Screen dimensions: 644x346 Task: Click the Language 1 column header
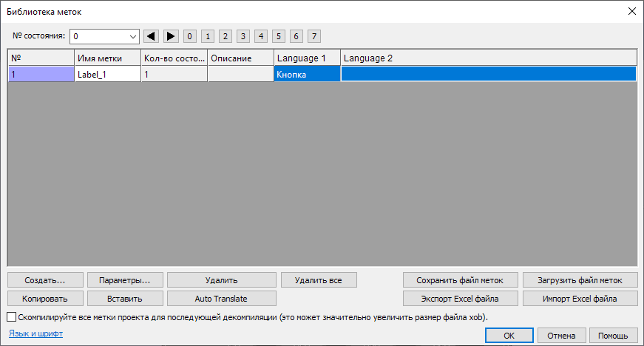(x=306, y=58)
